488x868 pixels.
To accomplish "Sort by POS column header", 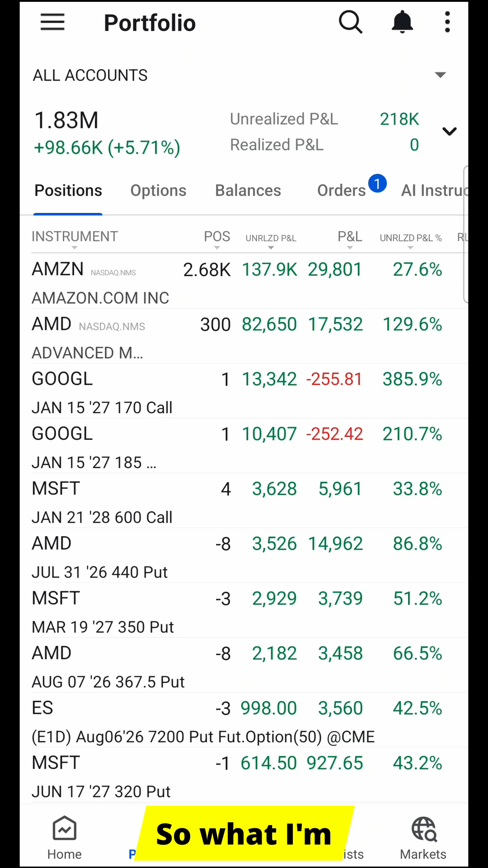I will (x=217, y=236).
